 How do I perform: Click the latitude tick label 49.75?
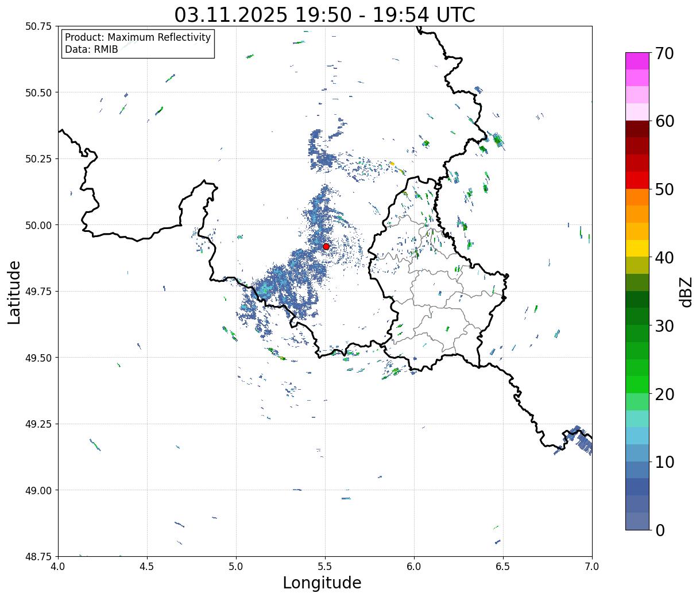[x=38, y=292]
